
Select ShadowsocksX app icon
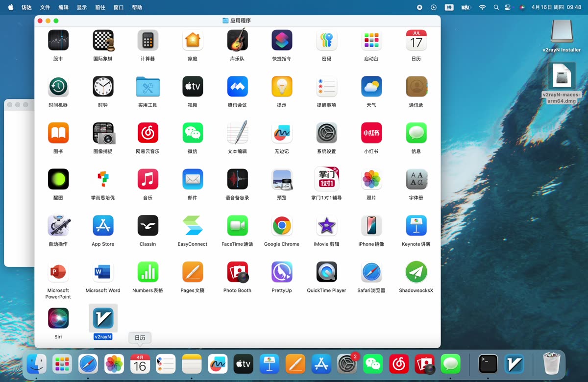(x=416, y=272)
